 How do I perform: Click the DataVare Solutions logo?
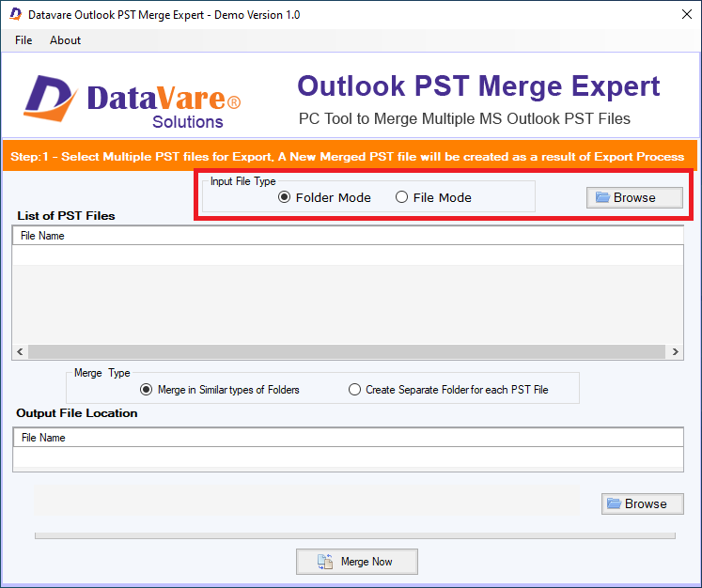133,101
